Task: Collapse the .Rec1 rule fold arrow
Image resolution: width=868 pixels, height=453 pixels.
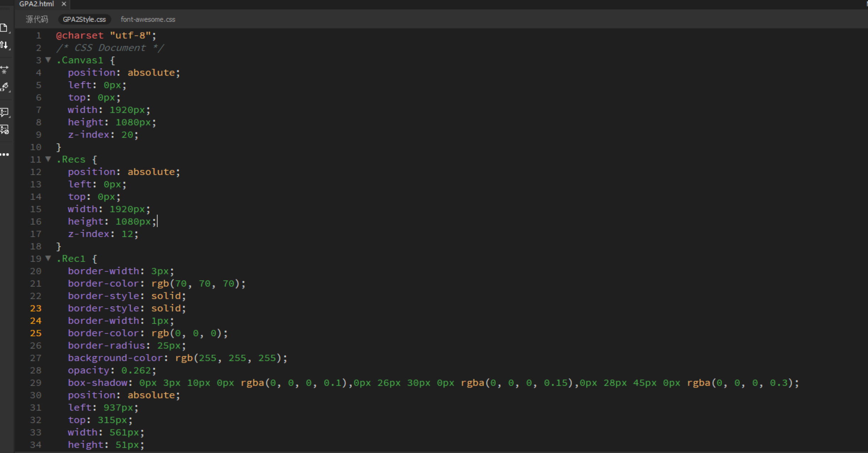Action: coord(48,258)
